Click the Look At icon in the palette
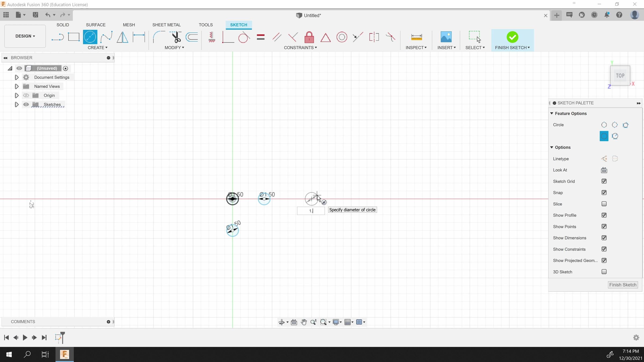Screen dimensions: 644x362 click(x=604, y=170)
